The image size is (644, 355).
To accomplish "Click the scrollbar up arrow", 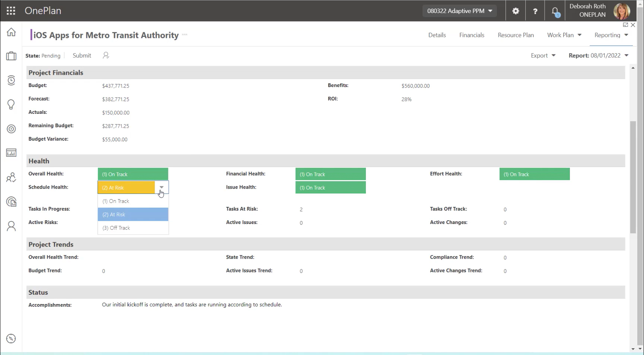I will [633, 68].
